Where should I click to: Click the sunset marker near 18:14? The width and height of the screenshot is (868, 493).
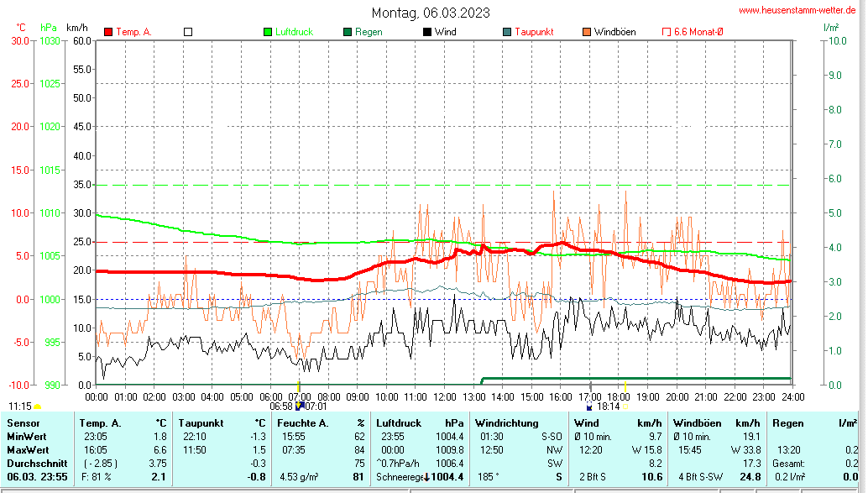590,406
